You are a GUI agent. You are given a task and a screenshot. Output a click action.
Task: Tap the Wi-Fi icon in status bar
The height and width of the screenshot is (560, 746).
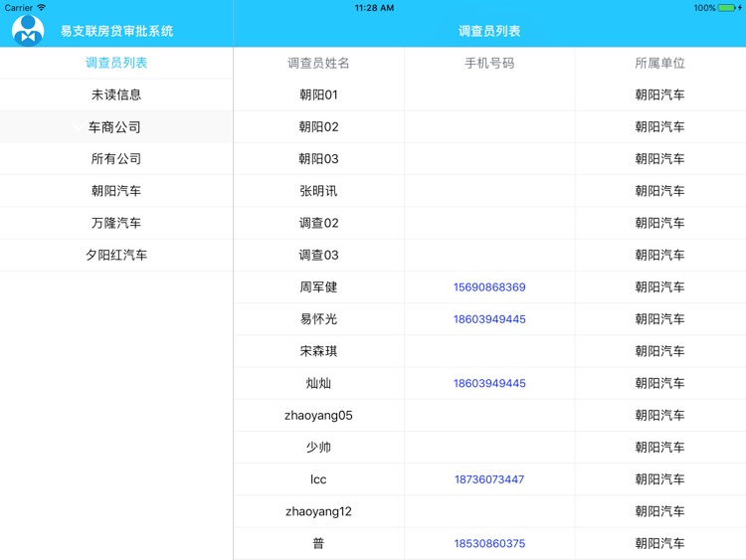tap(42, 8)
